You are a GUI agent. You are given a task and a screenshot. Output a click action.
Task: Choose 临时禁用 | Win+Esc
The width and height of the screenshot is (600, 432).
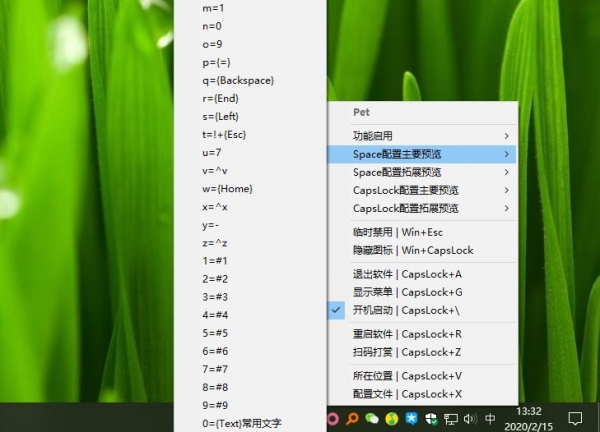(x=422, y=232)
